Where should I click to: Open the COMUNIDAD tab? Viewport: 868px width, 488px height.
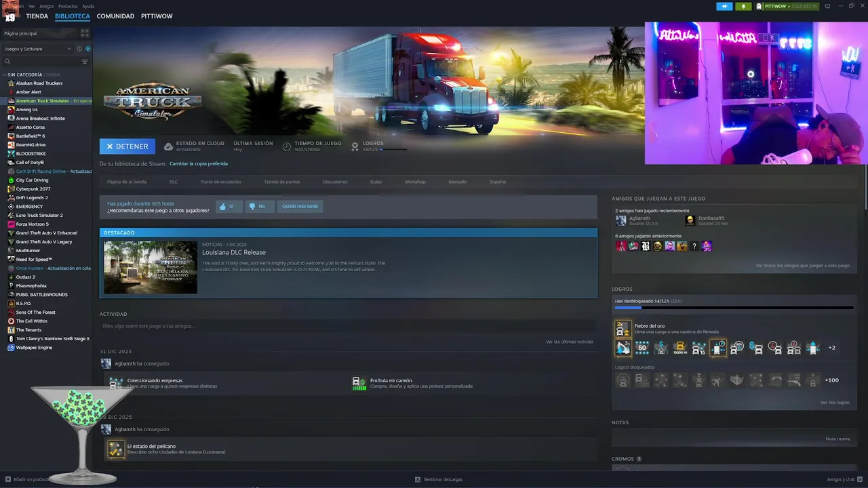tap(115, 16)
